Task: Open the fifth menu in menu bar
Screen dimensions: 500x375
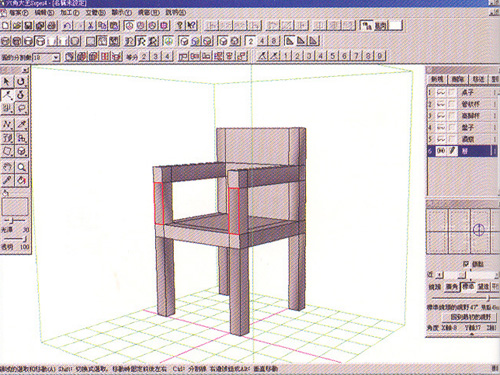Action: click(x=121, y=13)
